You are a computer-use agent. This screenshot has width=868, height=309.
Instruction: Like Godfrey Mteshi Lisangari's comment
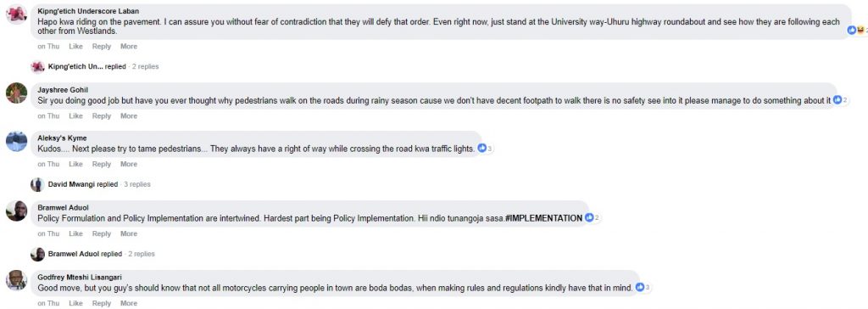tap(75, 303)
